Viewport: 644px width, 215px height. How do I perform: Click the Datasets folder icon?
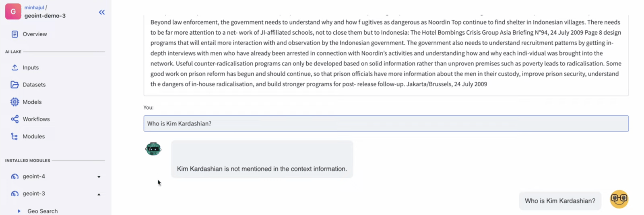point(15,85)
